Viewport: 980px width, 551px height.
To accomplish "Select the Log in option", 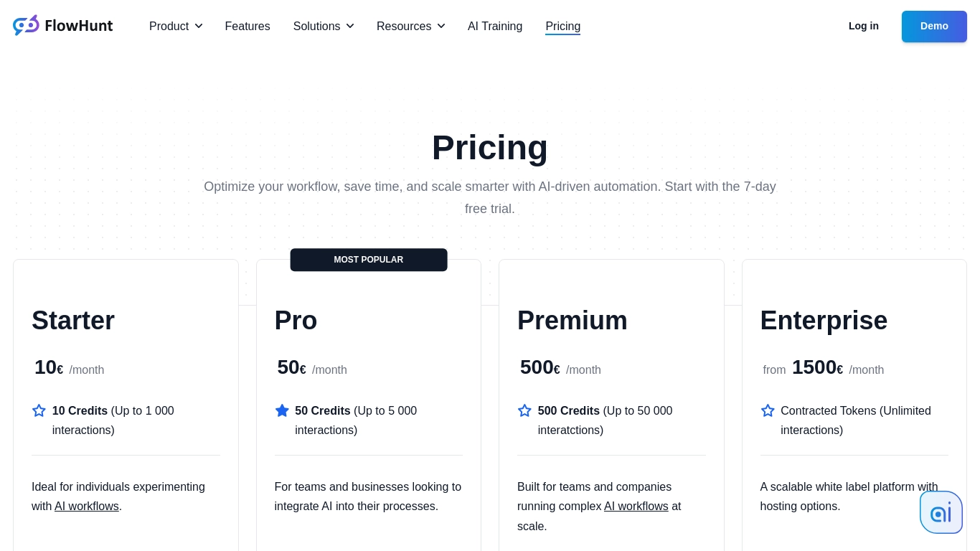I will [x=863, y=26].
